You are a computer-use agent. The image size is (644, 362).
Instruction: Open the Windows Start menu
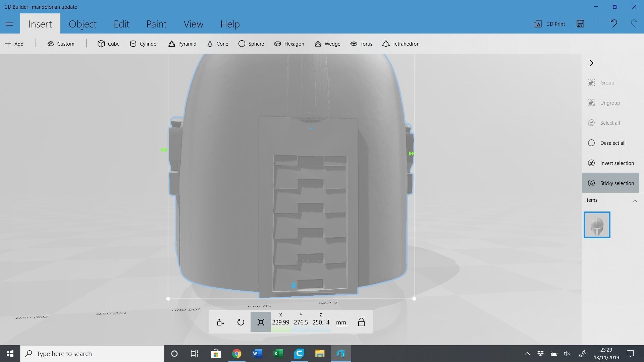tap(10, 354)
